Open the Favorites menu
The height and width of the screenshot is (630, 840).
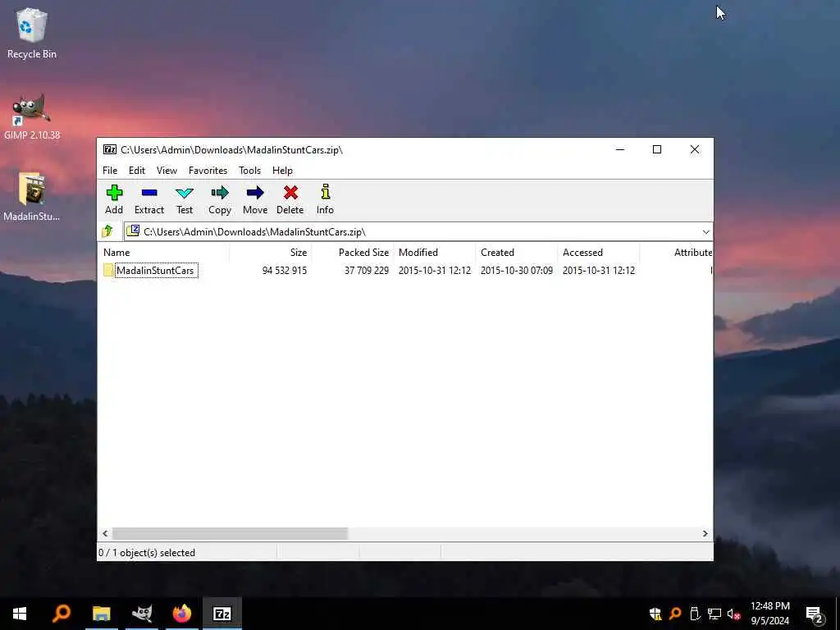208,171
